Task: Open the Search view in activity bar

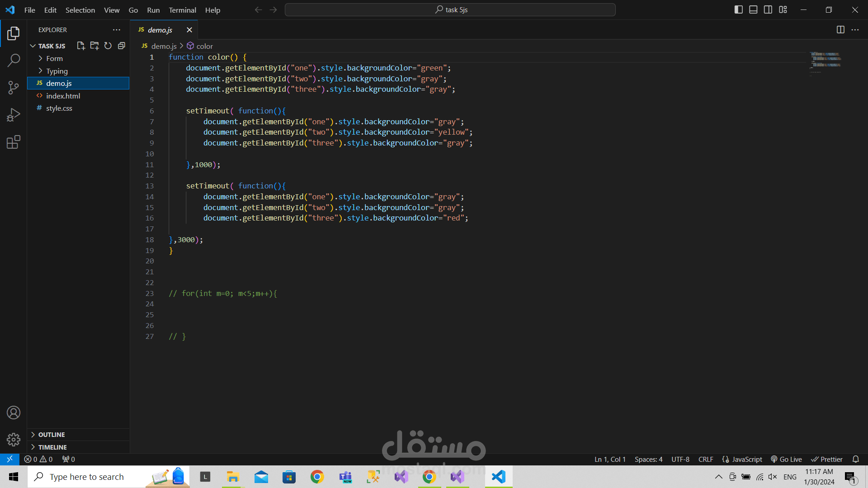Action: coord(14,60)
